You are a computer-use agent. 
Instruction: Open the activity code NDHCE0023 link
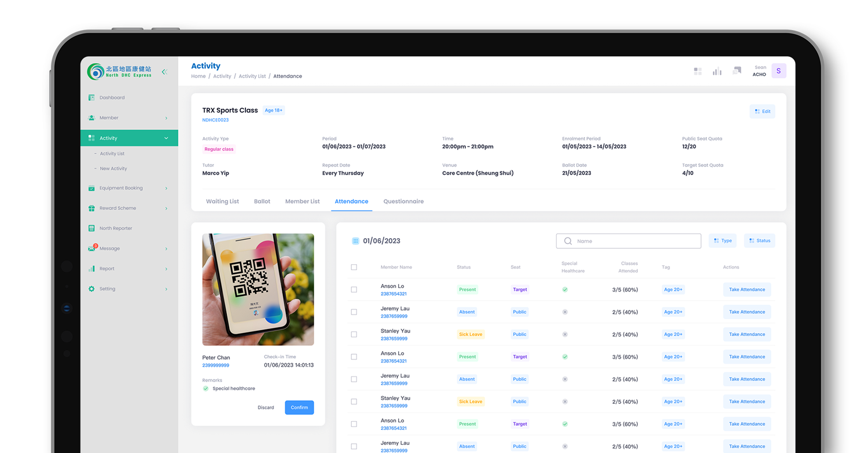(x=215, y=120)
